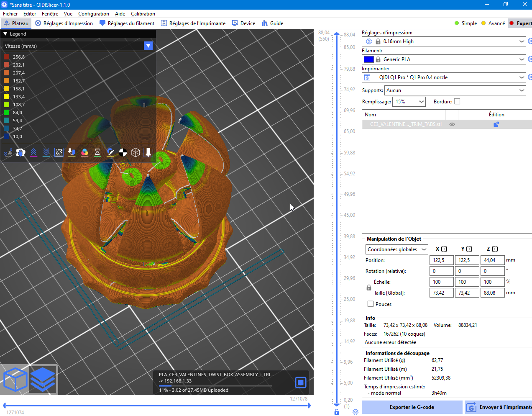Switch to the 3D editor cube view

point(15,380)
